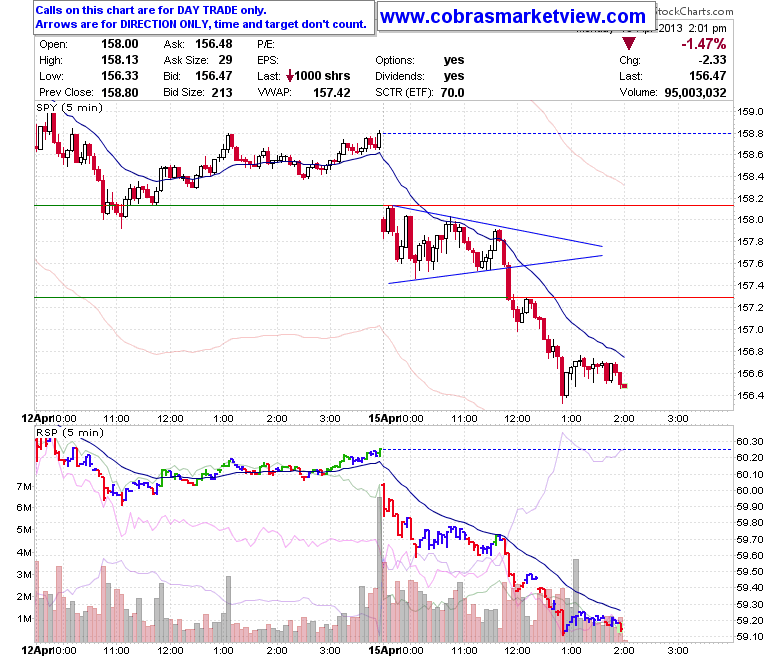Click the SCTR (ETF) value 70.0
780x659 pixels.
pyautogui.click(x=452, y=93)
